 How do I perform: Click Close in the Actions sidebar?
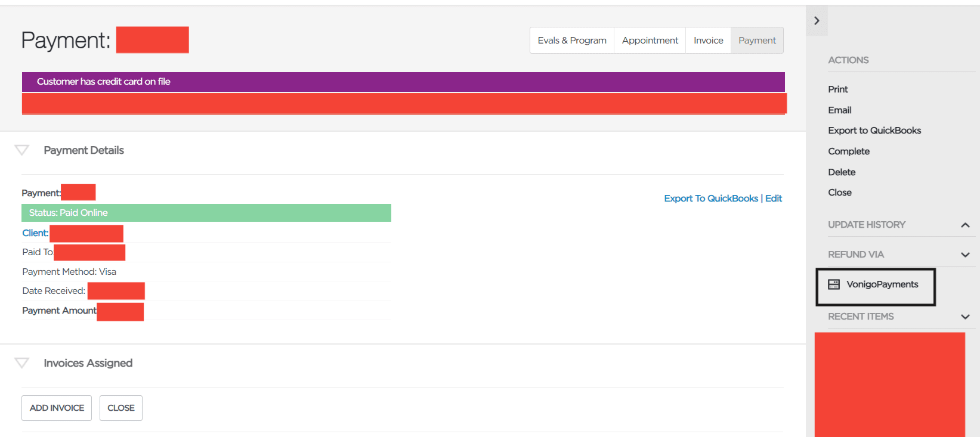[840, 193]
